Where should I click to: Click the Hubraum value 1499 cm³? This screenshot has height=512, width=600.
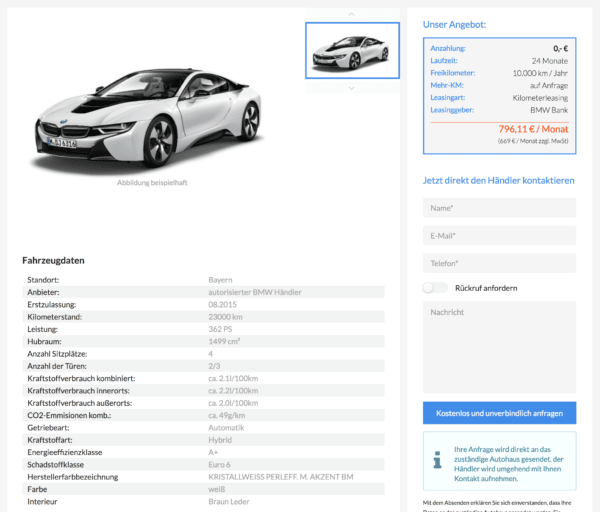click(x=224, y=341)
